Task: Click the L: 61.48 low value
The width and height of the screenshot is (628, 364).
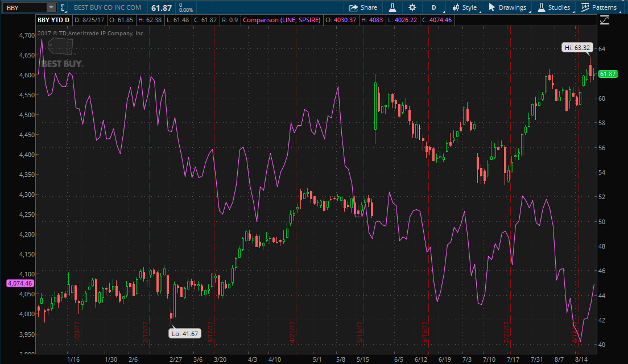Action: click(x=177, y=20)
